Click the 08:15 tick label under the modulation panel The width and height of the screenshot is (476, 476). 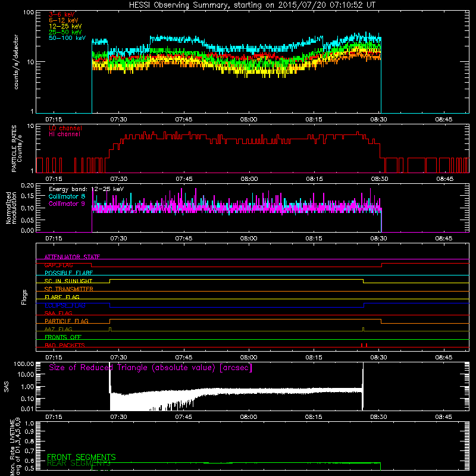(x=314, y=239)
